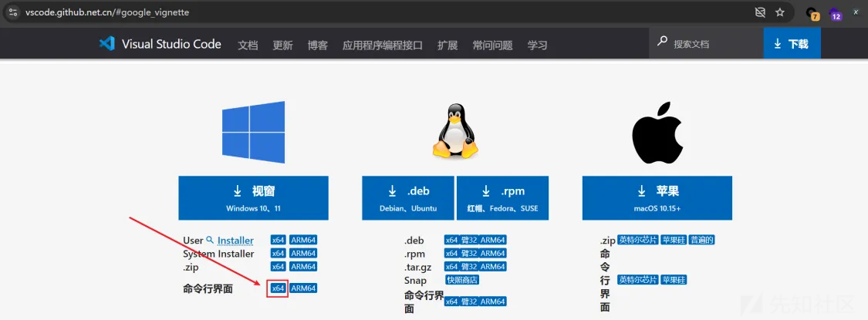The width and height of the screenshot is (868, 320).
Task: Download the 视窗 Windows 10, 11 build
Action: click(x=254, y=198)
